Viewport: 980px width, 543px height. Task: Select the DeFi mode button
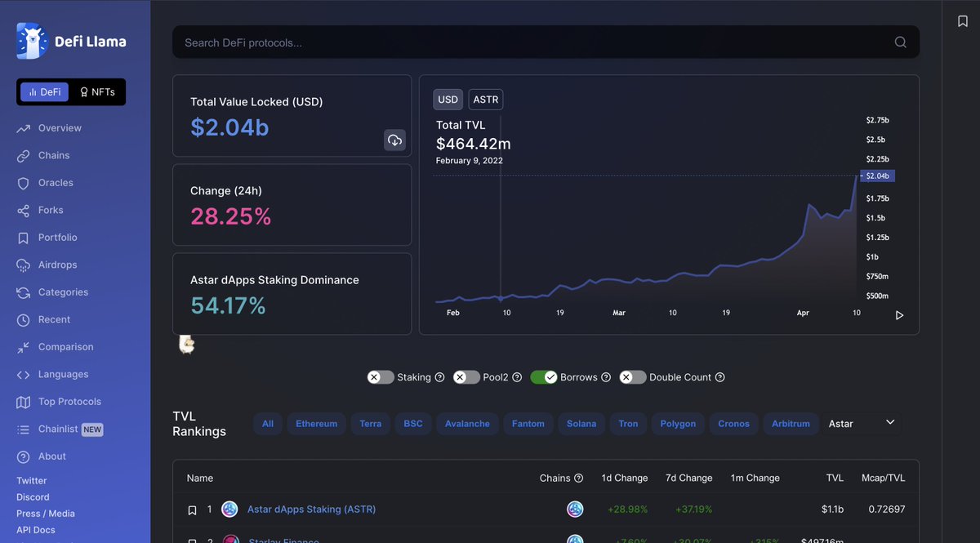click(x=45, y=92)
